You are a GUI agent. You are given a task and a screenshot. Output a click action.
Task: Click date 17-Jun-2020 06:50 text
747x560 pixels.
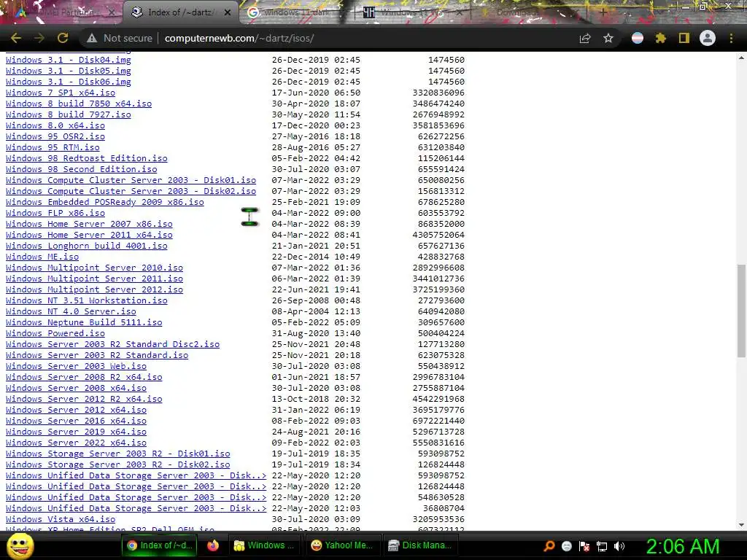316,93
